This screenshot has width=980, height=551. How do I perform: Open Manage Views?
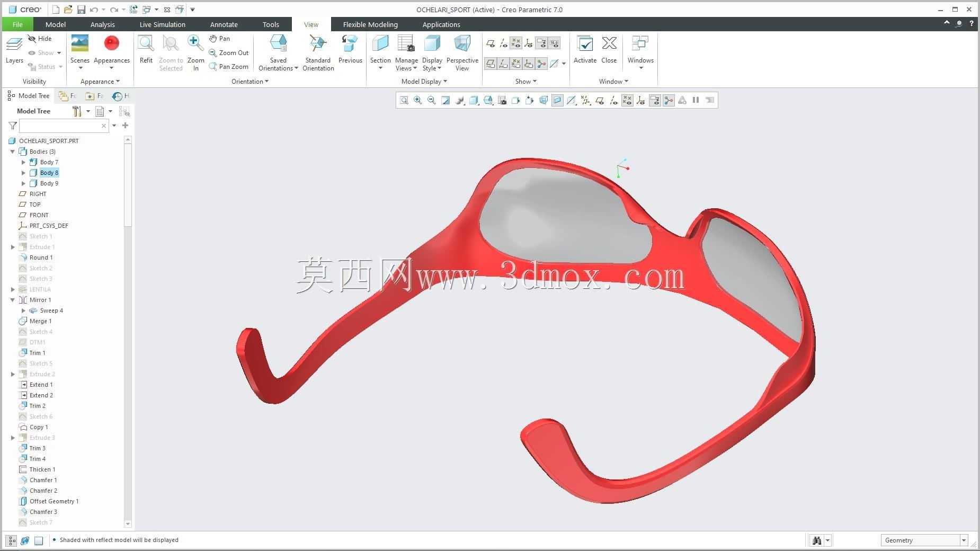(x=406, y=53)
